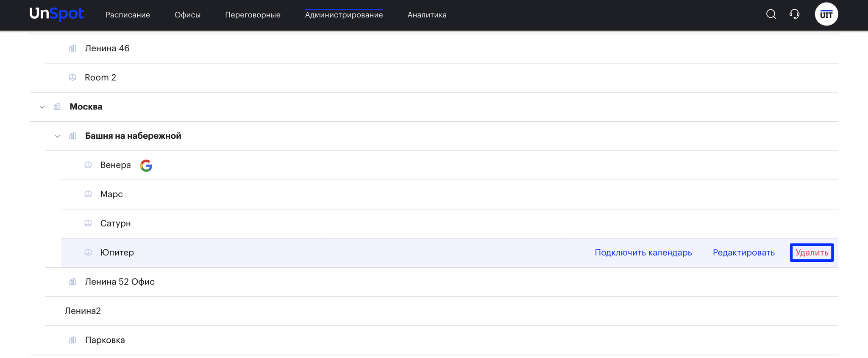Switch to the Аналитика section
This screenshot has height=358, width=868.
[427, 15]
